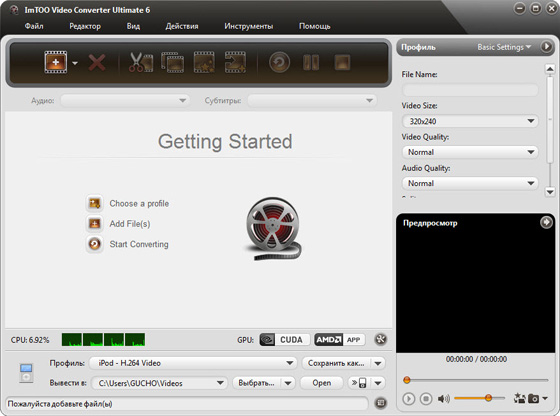Viewport: 560px width, 416px height.
Task: Open the Редактор menu
Action: tap(85, 26)
